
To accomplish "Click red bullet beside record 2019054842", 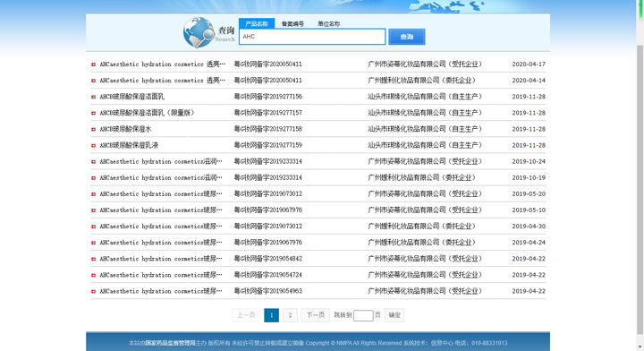I will pyautogui.click(x=93, y=259).
